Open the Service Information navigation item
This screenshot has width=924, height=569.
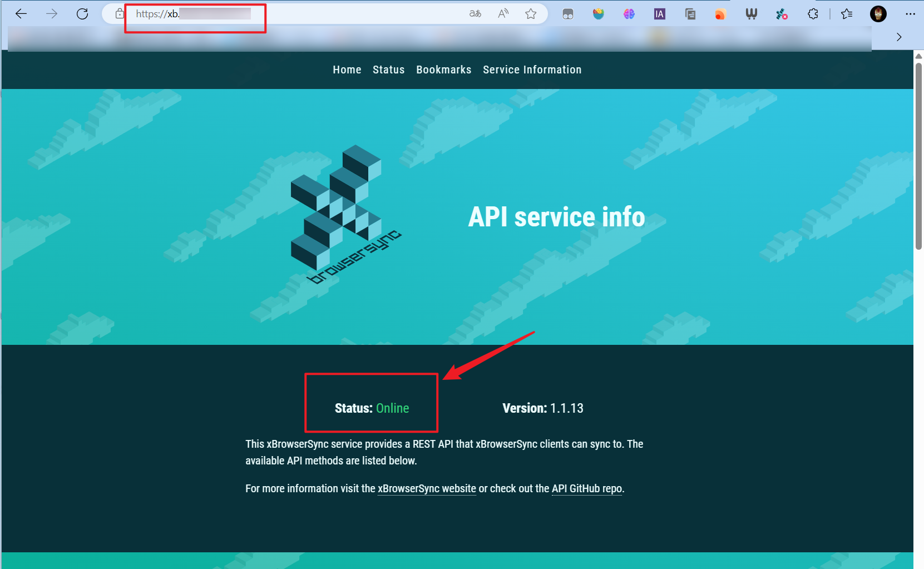tap(532, 70)
